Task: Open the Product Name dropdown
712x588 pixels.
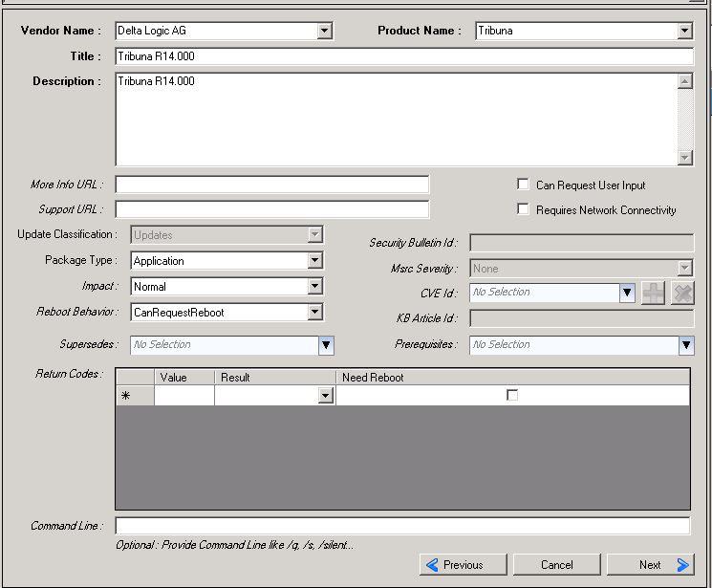Action: 684,31
